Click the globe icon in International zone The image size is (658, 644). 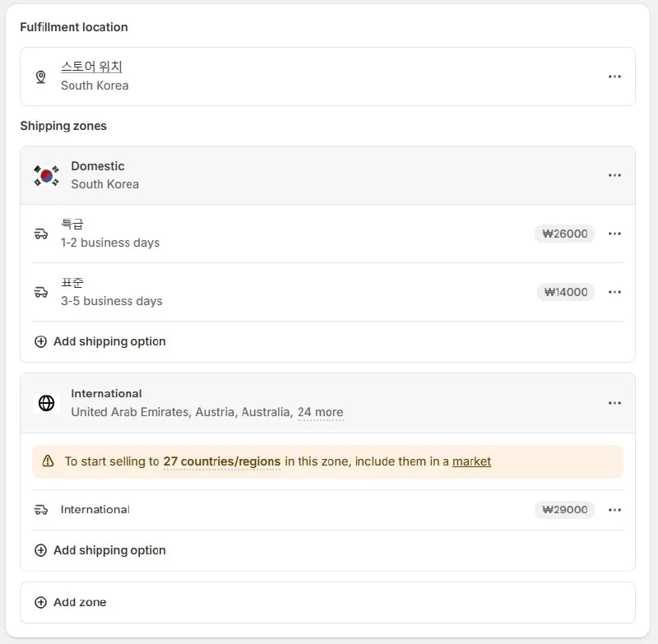click(46, 403)
